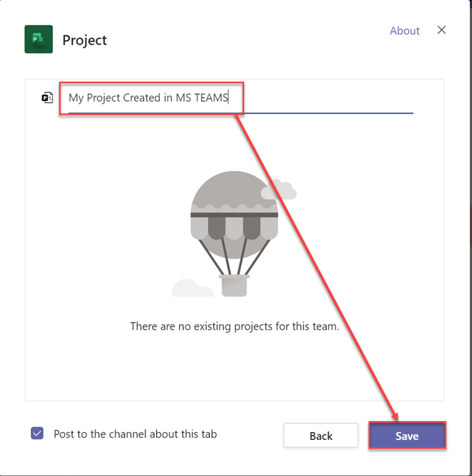Click the basket beneath the balloon
Viewport: 472px width, 476px height.
[x=234, y=285]
